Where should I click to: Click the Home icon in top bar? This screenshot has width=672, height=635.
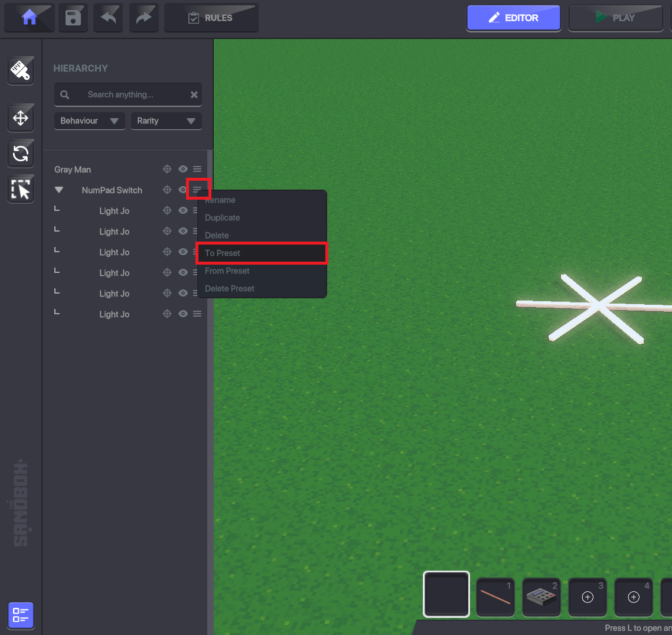(x=30, y=18)
